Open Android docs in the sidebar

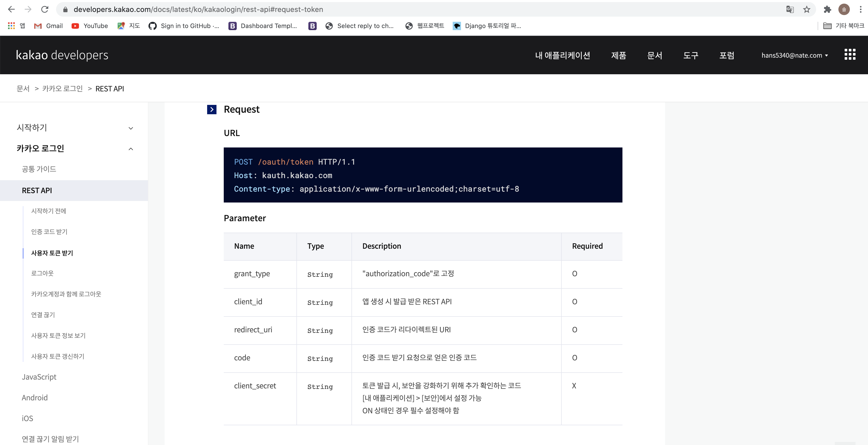click(34, 398)
